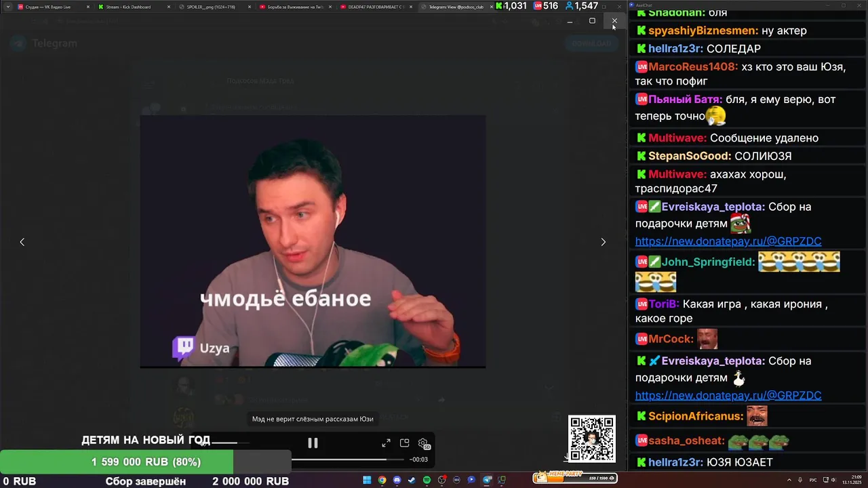Close the DEADP47 YouTube tab
Screen dimensions: 868x488
410,7
